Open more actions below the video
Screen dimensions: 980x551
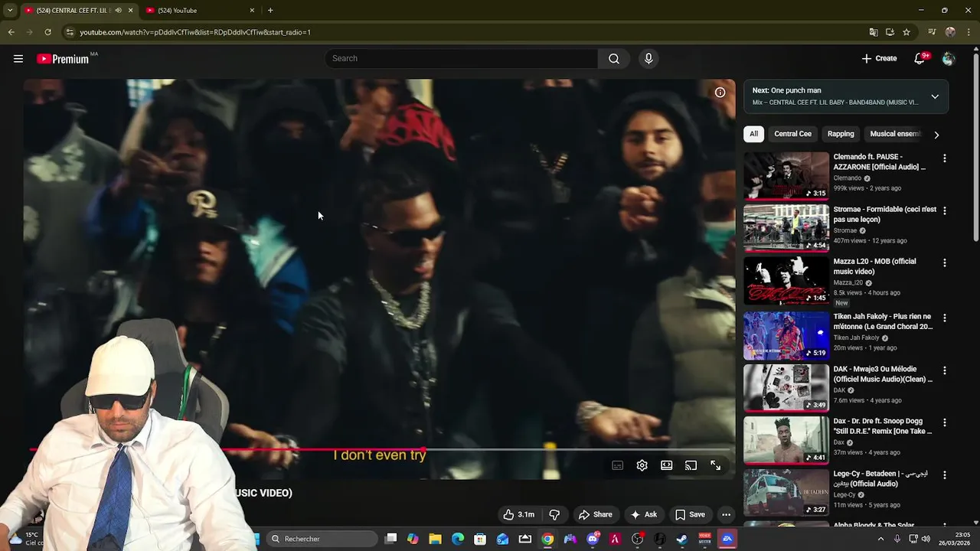726,514
